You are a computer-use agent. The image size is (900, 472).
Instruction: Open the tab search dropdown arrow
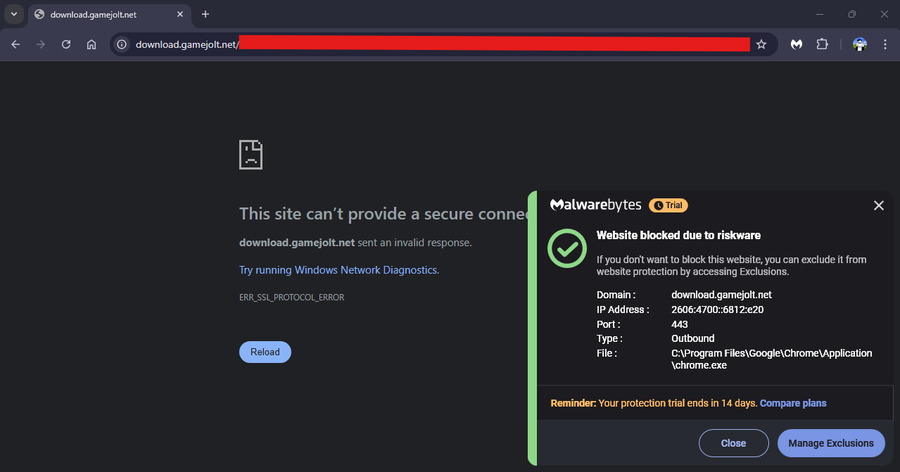[14, 14]
